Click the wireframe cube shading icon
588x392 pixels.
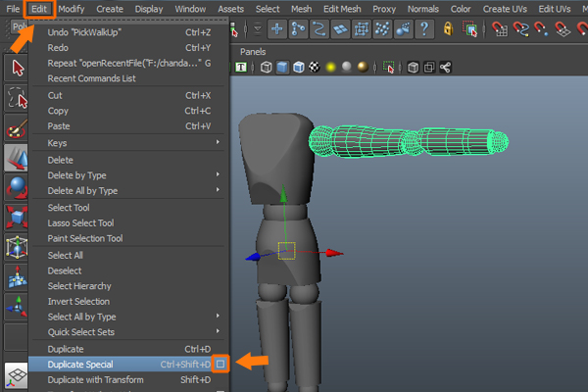click(x=266, y=68)
